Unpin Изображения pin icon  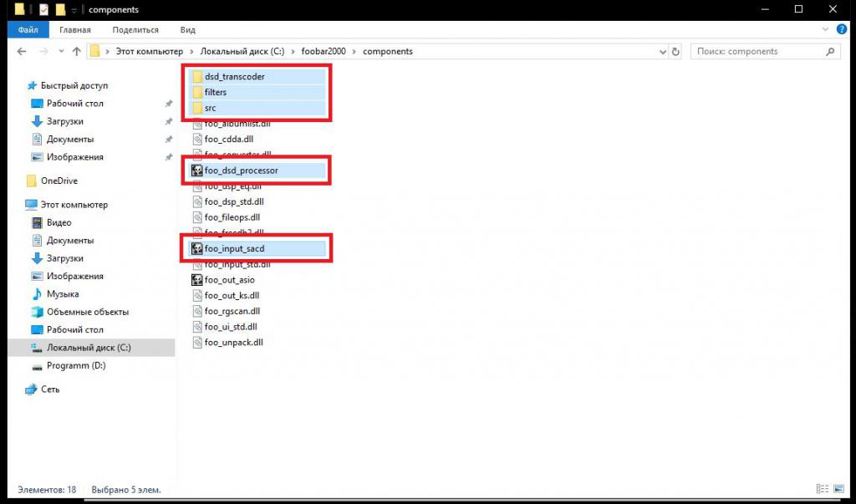click(169, 157)
